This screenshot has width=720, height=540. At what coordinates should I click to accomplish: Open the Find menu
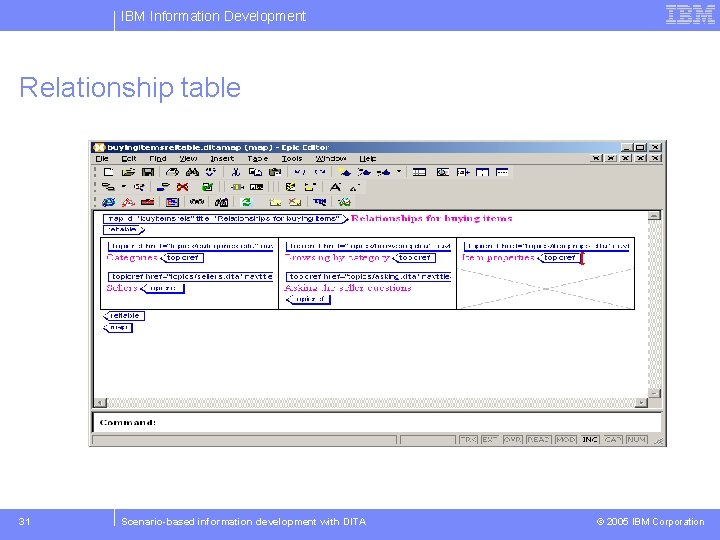click(x=158, y=158)
